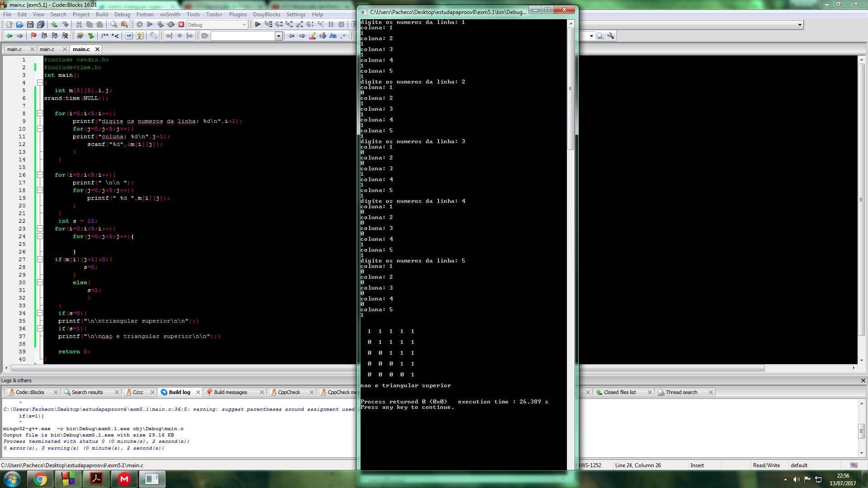Click the build log vertical scrollbar
This screenshot has width=868, height=488.
[x=862, y=428]
